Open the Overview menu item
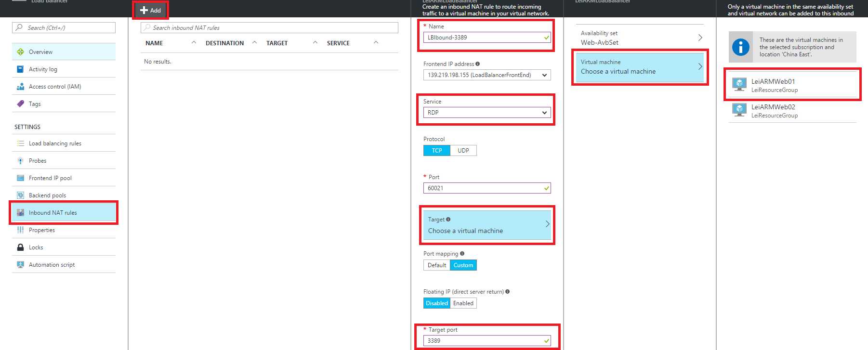Viewport: 868px width, 350px height. coord(64,52)
